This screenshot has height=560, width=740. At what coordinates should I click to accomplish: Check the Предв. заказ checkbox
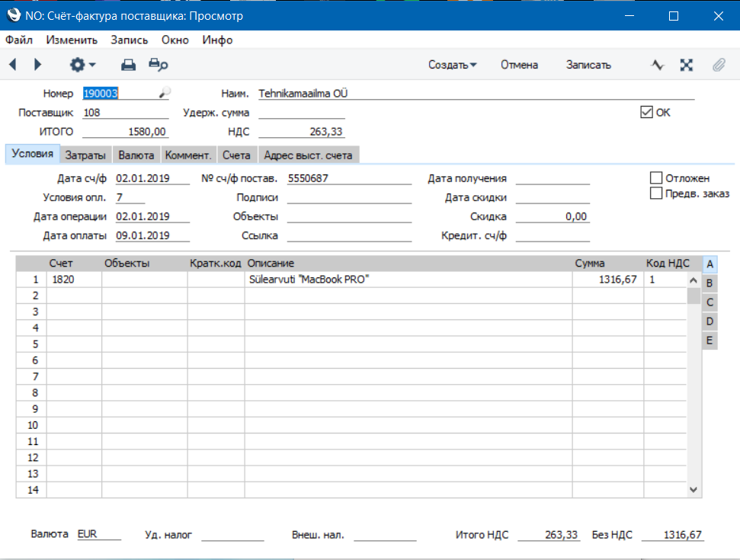[655, 194]
